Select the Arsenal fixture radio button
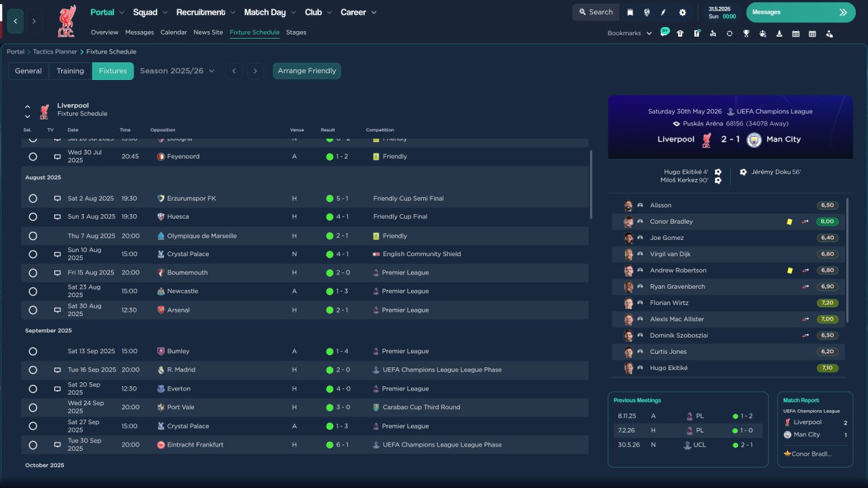The width and height of the screenshot is (868, 488). pos(33,310)
